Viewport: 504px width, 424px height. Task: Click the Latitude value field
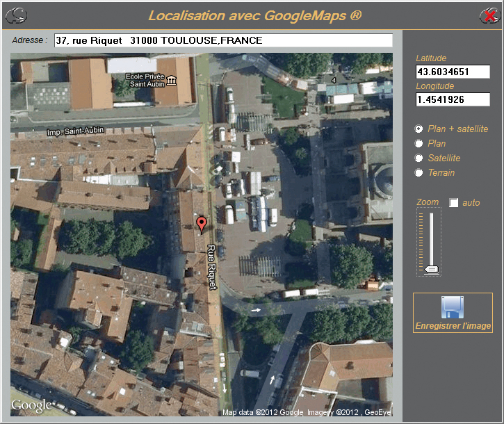(x=453, y=72)
